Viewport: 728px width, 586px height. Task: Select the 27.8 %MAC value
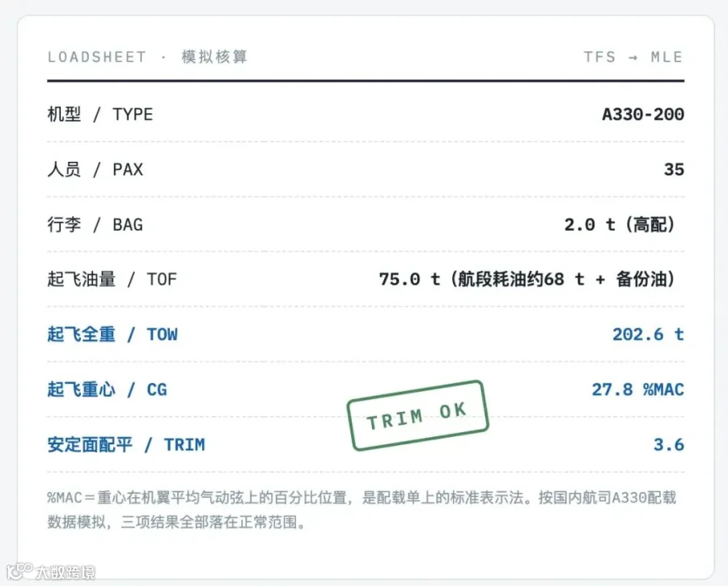pos(638,389)
